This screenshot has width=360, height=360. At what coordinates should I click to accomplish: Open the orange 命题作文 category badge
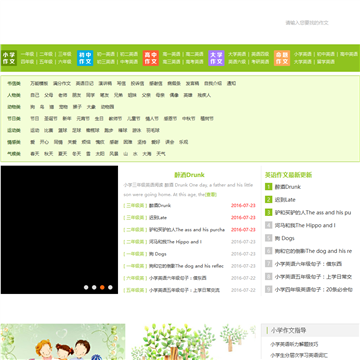tap(282, 58)
